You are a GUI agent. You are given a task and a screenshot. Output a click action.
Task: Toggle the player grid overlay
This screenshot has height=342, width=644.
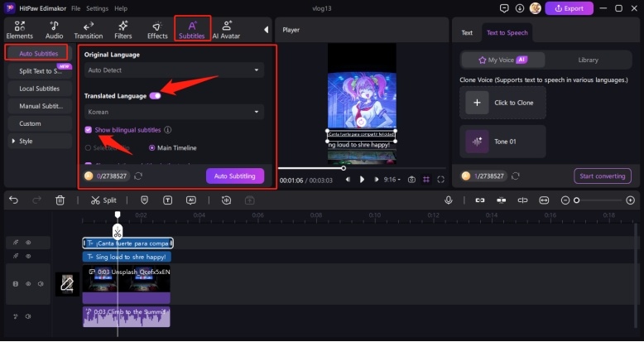click(x=426, y=180)
